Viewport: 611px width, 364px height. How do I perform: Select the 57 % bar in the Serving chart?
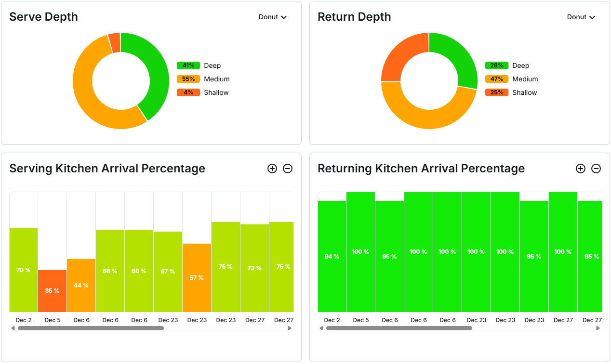coord(197,277)
